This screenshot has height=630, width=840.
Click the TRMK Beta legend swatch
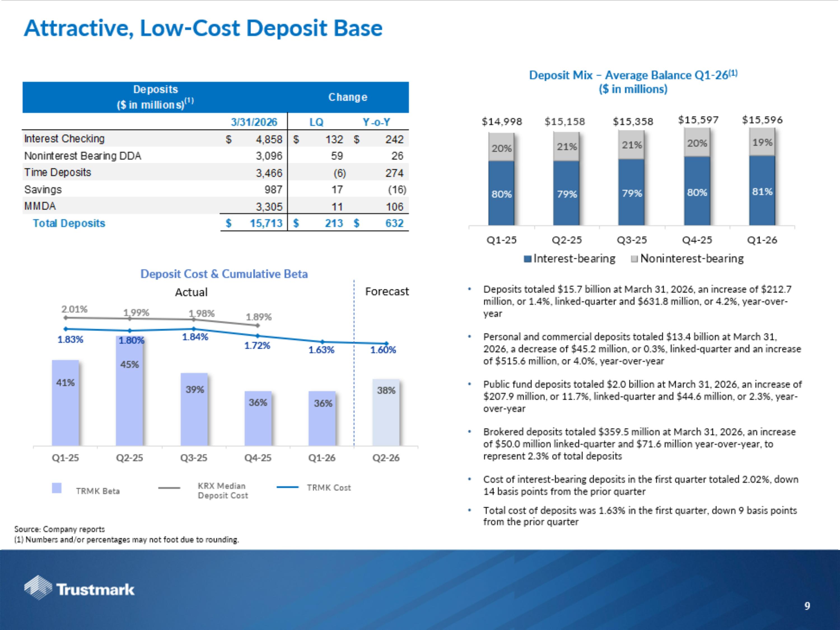click(57, 488)
